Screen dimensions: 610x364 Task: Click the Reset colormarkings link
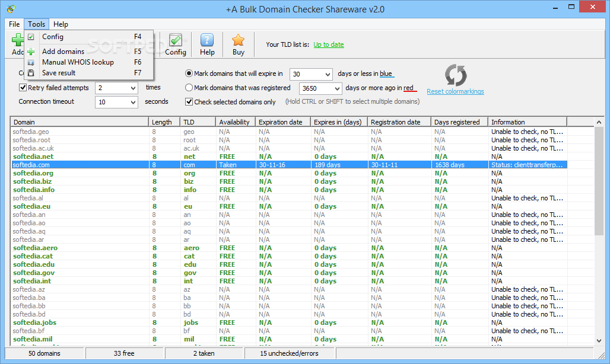[455, 91]
